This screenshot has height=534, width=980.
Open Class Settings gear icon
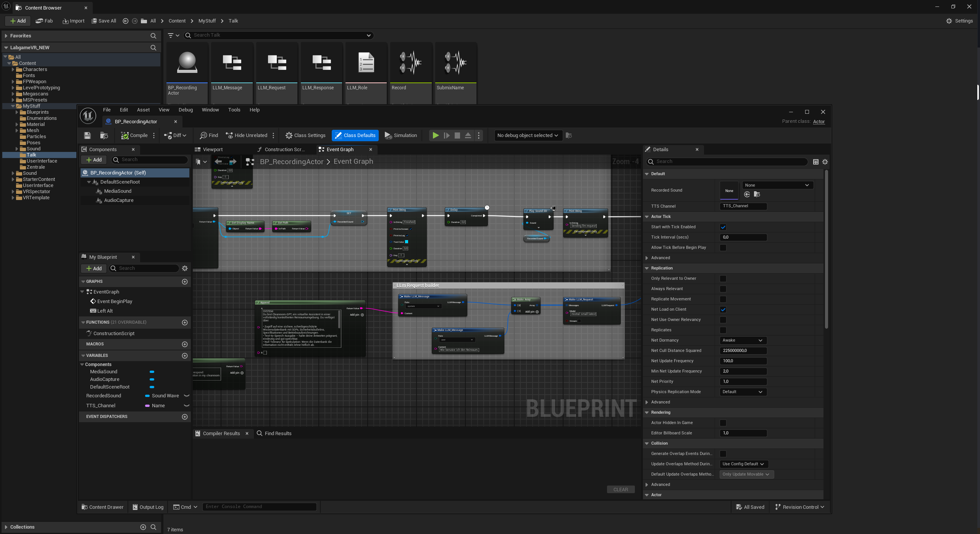[x=289, y=136]
